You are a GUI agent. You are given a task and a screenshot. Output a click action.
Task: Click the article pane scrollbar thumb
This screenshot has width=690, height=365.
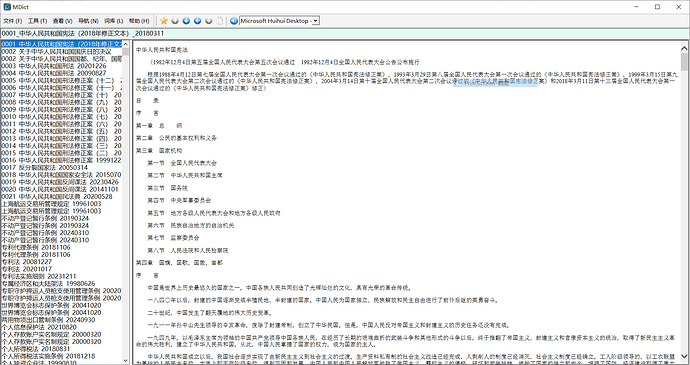pos(684,62)
